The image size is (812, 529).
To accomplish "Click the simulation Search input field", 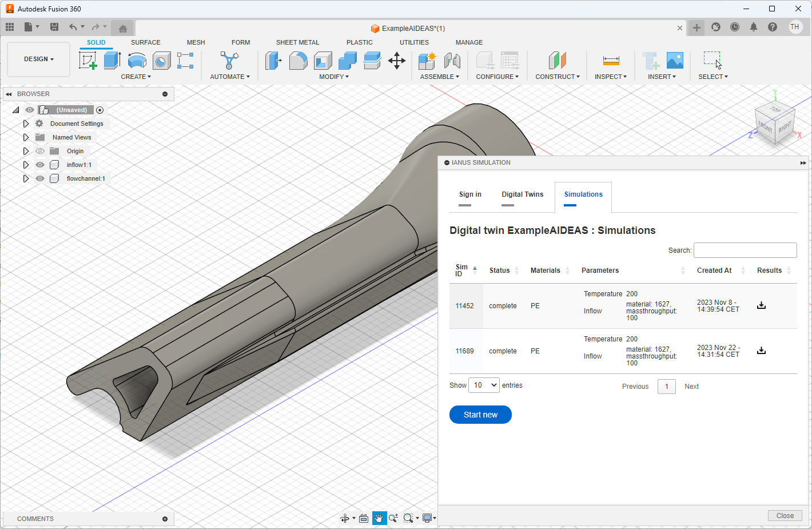I will click(745, 250).
